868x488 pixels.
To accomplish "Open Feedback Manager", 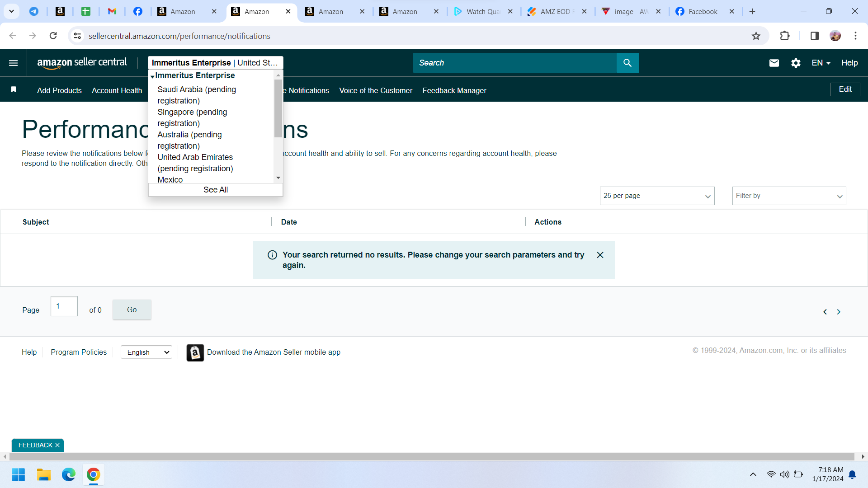I will pos(454,90).
